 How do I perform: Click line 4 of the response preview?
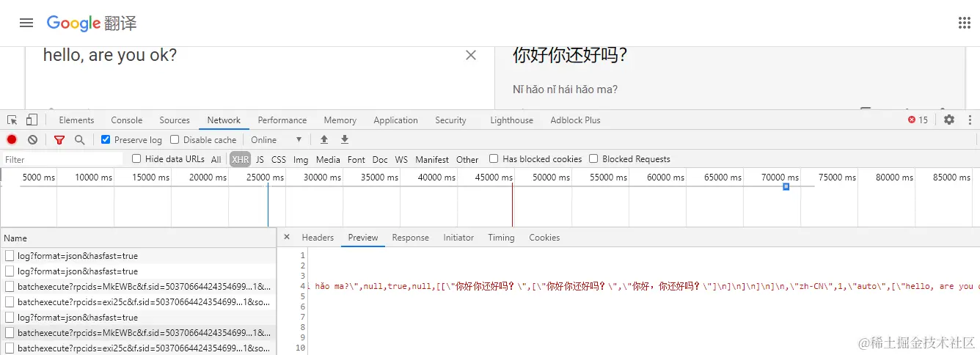coord(644,286)
